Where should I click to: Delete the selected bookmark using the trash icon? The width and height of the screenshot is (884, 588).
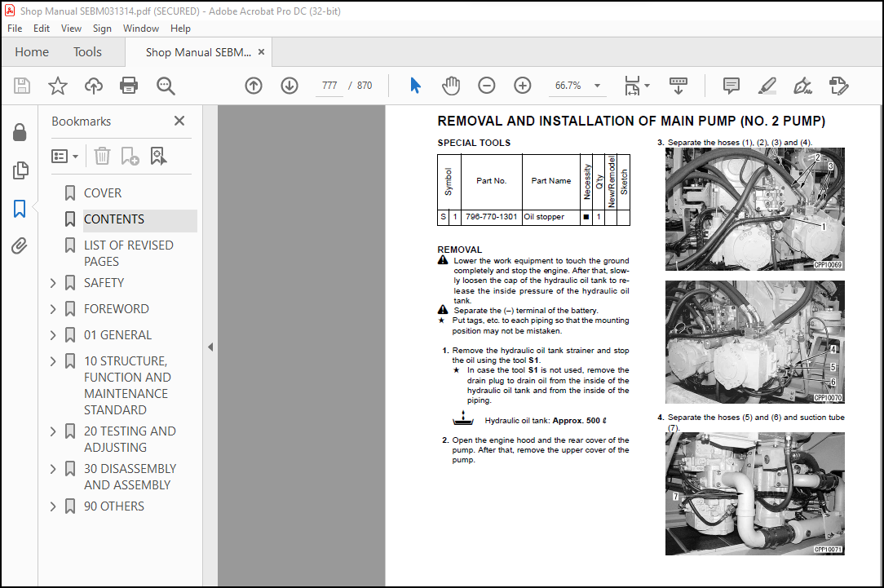click(x=102, y=156)
